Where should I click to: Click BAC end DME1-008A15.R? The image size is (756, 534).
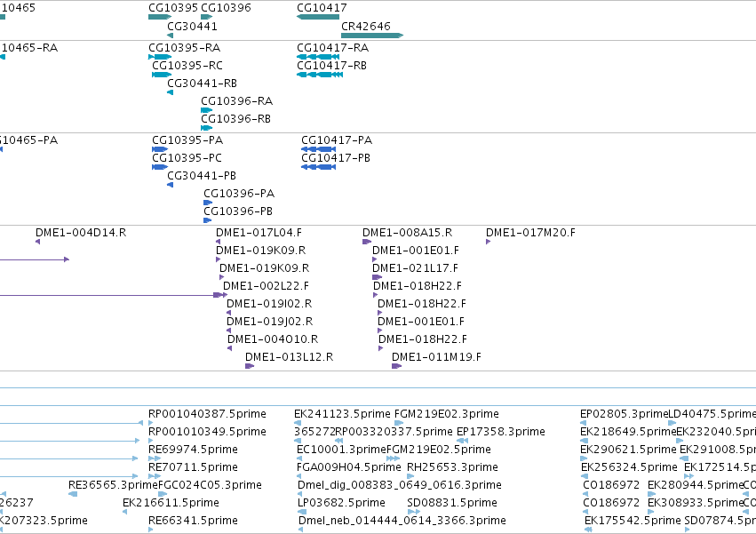pyautogui.click(x=408, y=233)
